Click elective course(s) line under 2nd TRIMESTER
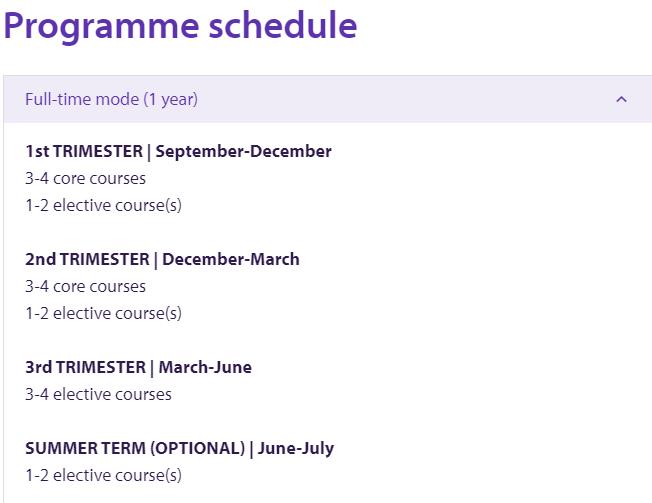 point(103,314)
